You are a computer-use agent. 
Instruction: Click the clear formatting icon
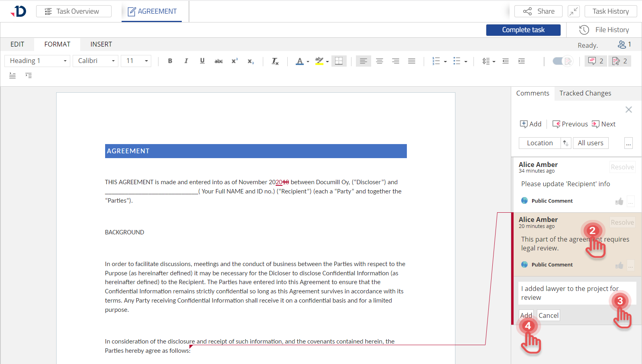(275, 61)
